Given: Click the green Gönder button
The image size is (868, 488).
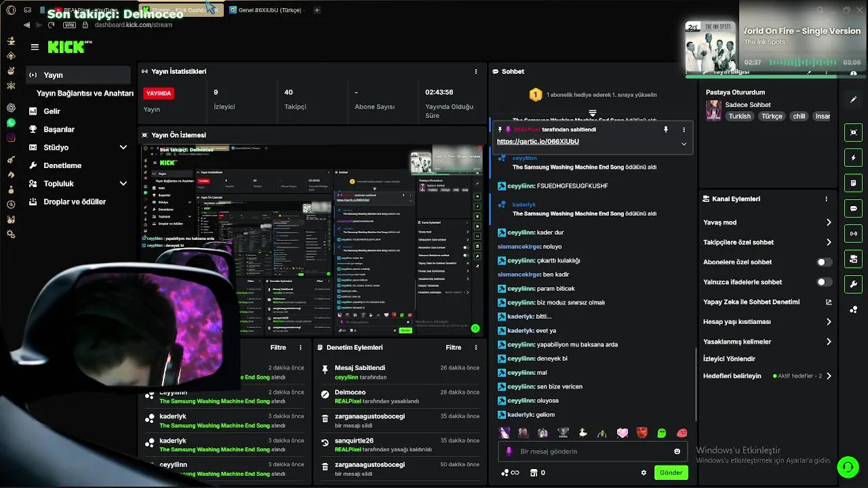Looking at the screenshot, I should (x=671, y=472).
